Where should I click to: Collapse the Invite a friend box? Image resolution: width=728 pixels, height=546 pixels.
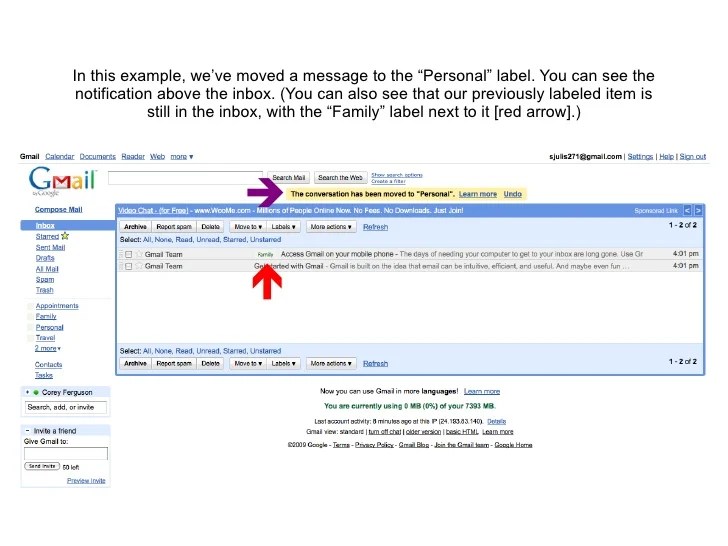click(27, 431)
